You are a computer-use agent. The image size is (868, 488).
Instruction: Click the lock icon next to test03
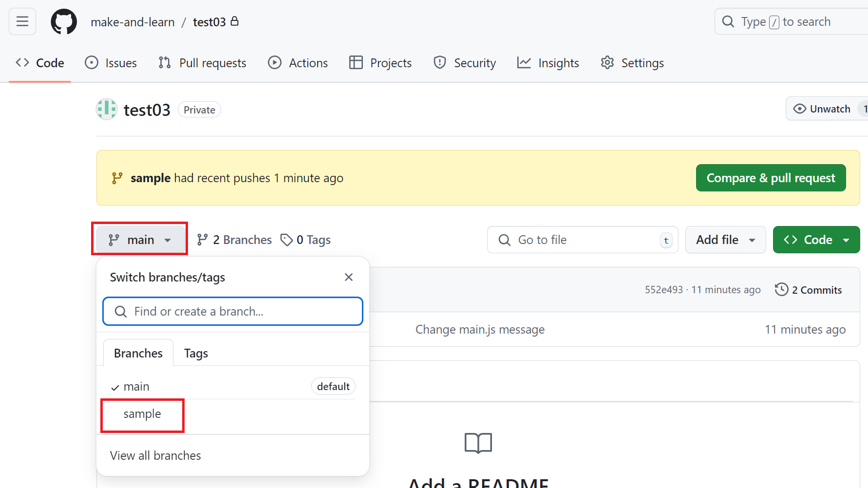click(x=235, y=21)
